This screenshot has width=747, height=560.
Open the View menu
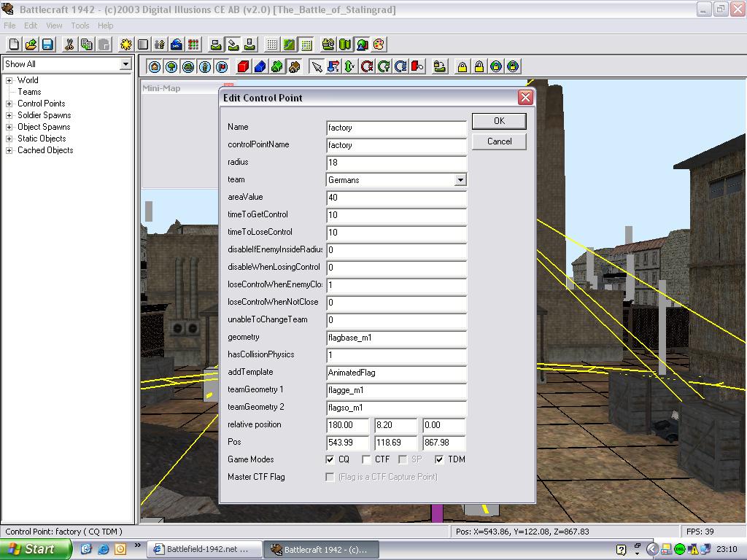pos(54,26)
